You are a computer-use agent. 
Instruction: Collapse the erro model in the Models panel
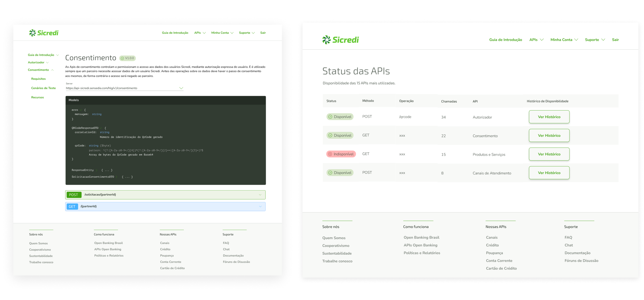[x=81, y=110]
